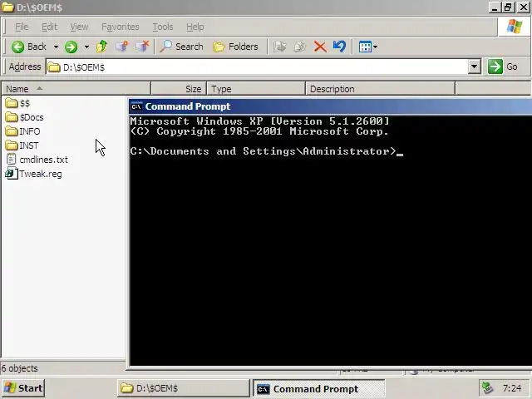Switch to D:\$OEM$ taskbar button
This screenshot has height=399, width=532.
tap(184, 388)
